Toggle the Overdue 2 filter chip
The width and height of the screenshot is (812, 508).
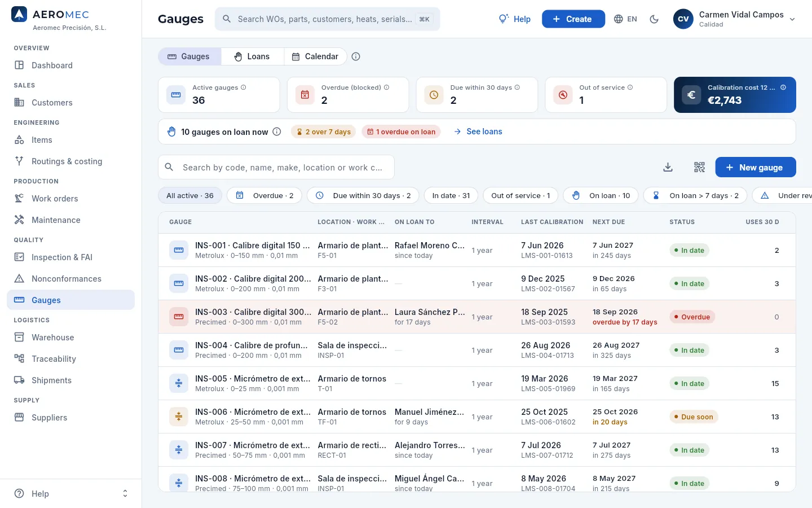click(x=264, y=195)
